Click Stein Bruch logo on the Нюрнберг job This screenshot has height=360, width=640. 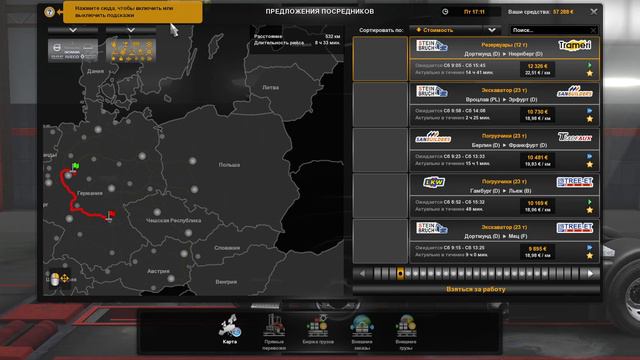432,46
